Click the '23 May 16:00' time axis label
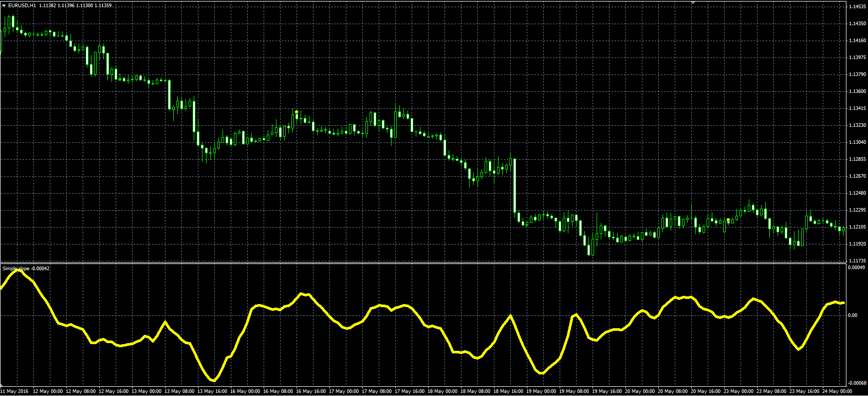Viewport: 868px width, 396px height. pos(804,391)
